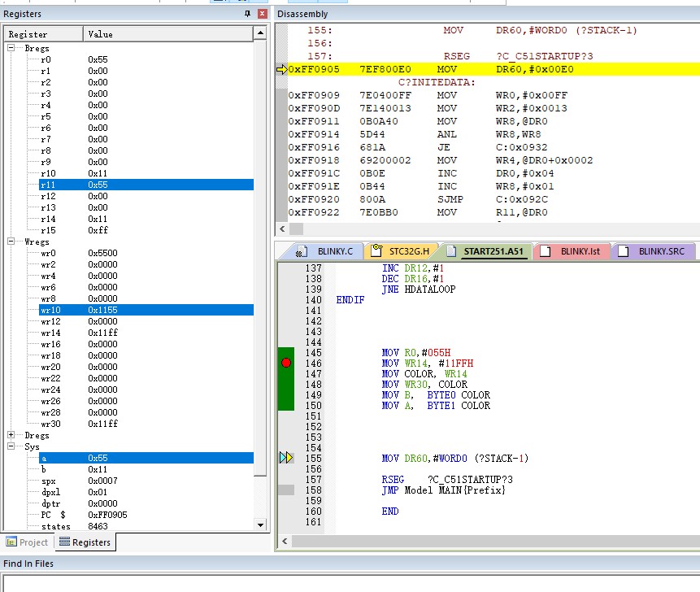Click source line 147 'MOV COLOR, WR14'

pyautogui.click(x=424, y=374)
